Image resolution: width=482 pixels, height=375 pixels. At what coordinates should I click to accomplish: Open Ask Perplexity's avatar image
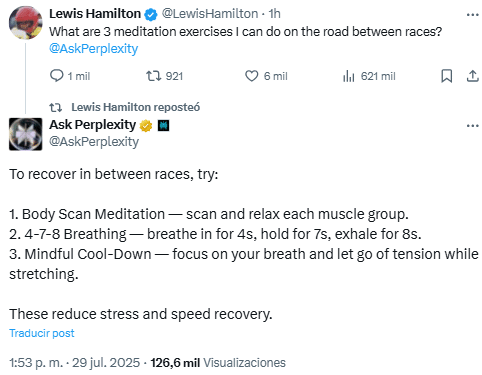click(26, 134)
